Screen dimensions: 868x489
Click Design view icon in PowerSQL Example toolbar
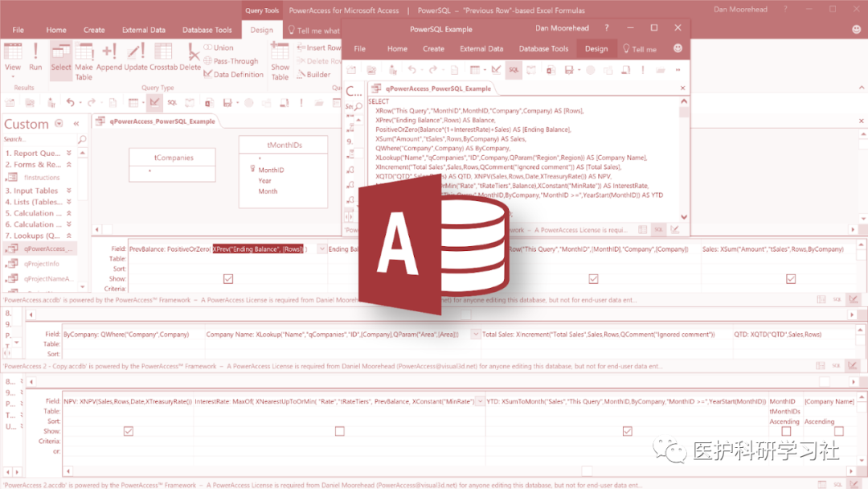[496, 70]
